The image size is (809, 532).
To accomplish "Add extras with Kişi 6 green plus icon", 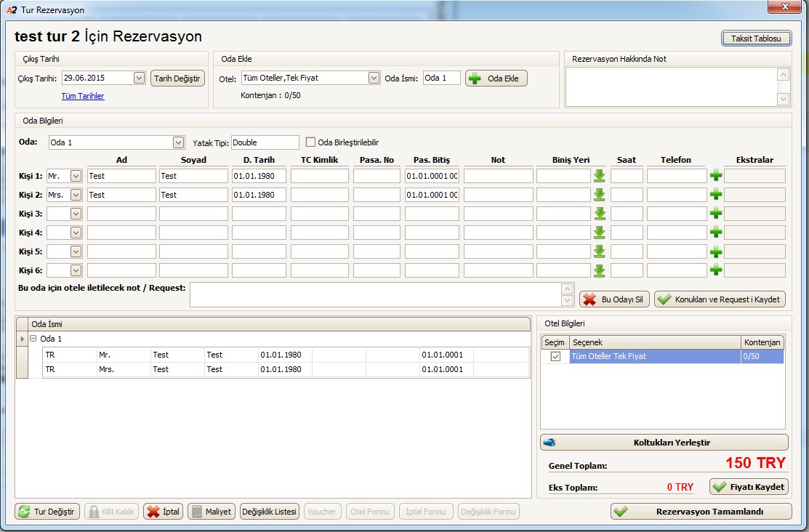I will tap(716, 270).
